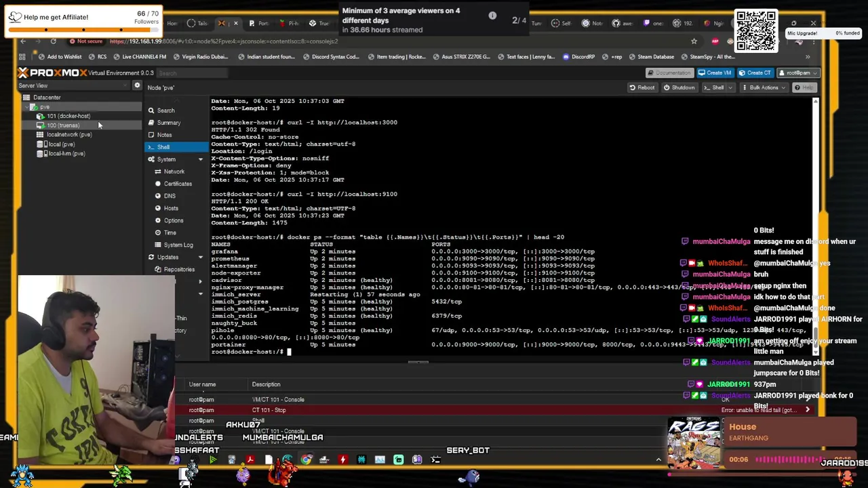The image size is (868, 488).
Task: Expand the error task row arrow
Action: click(x=807, y=410)
